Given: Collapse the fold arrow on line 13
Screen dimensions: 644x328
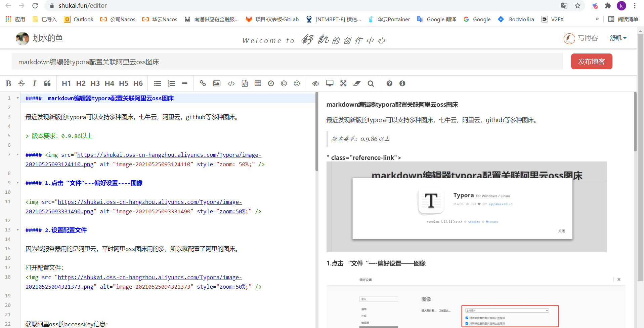Looking at the screenshot, I should 17,230.
